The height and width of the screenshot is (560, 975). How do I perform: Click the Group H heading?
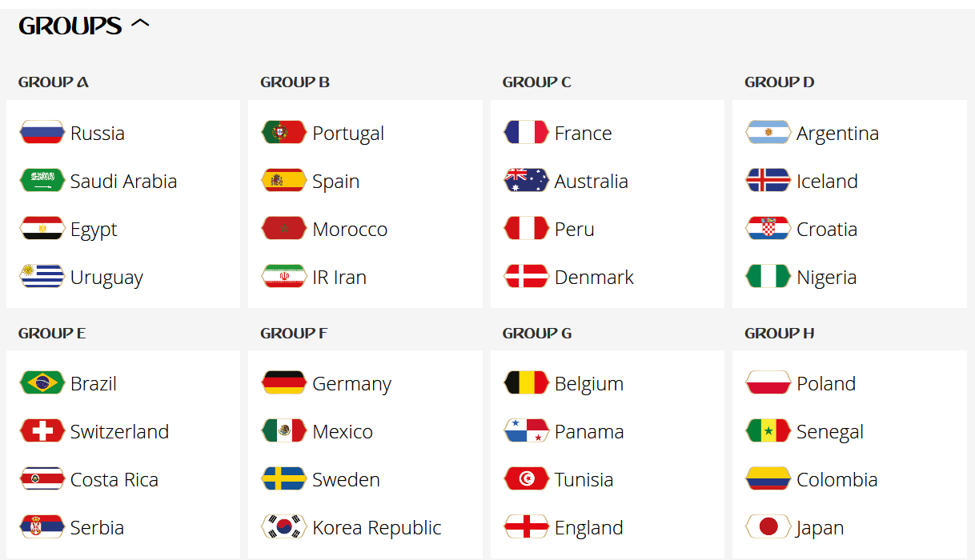click(x=780, y=333)
